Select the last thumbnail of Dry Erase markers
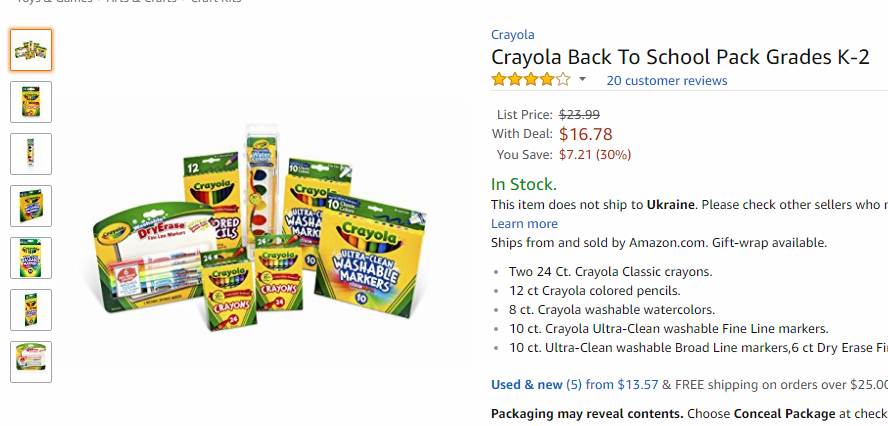This screenshot has width=888, height=426. (31, 362)
